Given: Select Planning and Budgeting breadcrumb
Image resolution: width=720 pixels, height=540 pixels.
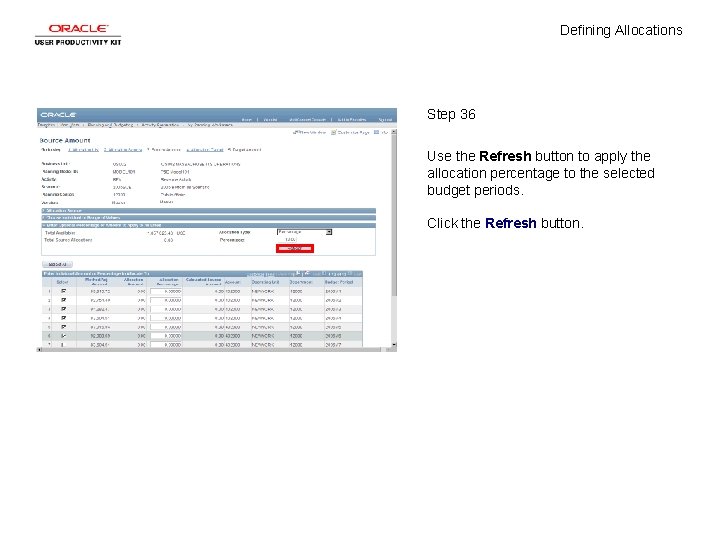Looking at the screenshot, I should point(110,125).
